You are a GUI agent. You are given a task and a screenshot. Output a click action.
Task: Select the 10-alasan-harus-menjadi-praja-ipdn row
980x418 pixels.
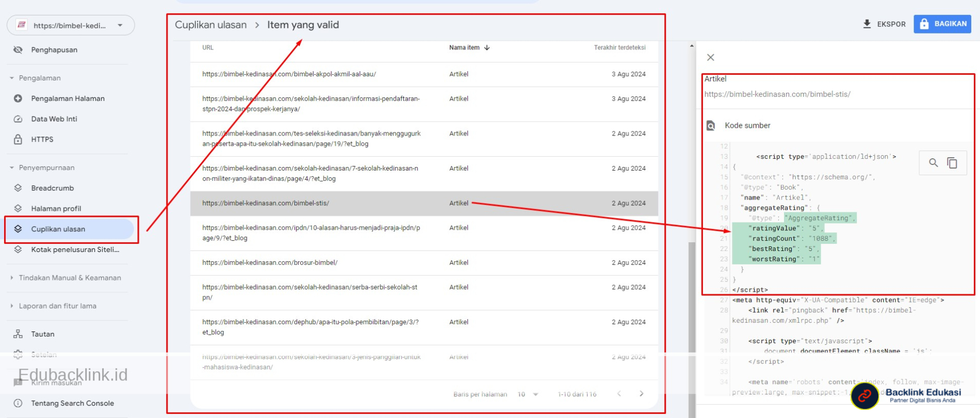pos(424,233)
